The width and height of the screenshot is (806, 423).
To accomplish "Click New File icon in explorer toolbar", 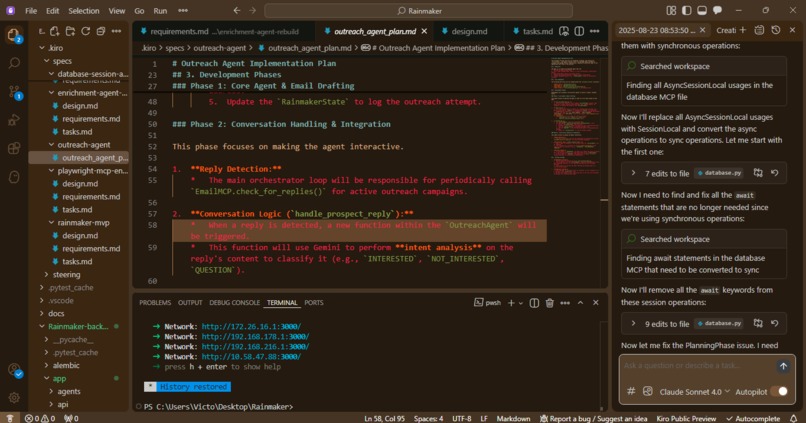I will pos(55,31).
